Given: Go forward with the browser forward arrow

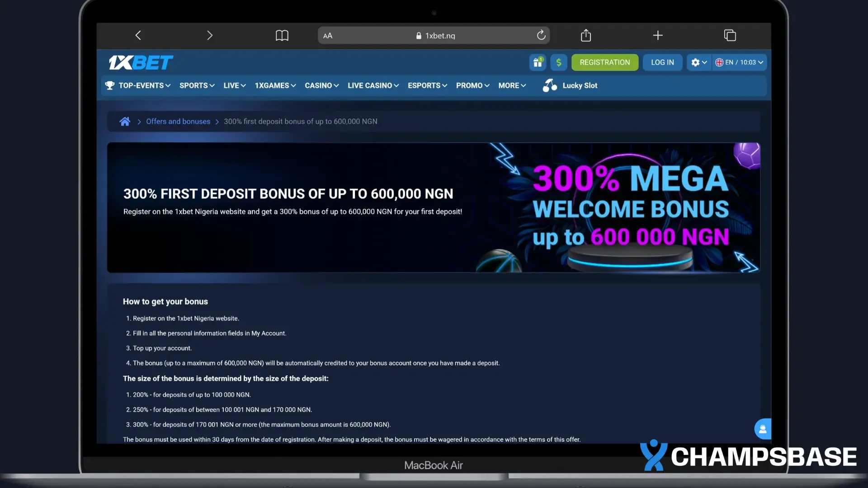Looking at the screenshot, I should (210, 35).
